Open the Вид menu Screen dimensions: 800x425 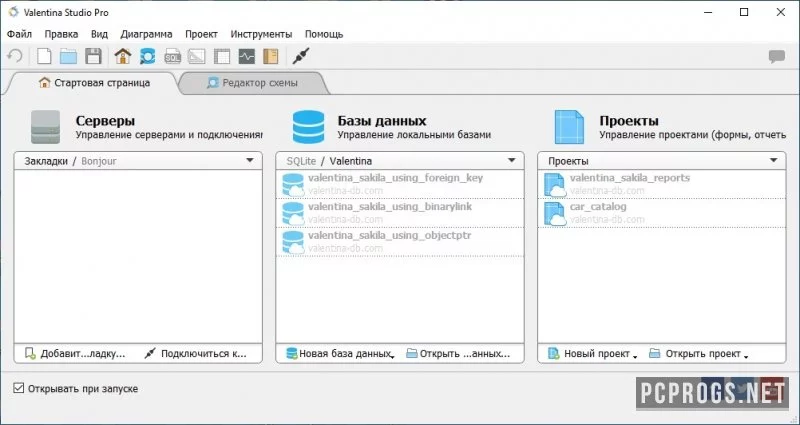(x=99, y=34)
